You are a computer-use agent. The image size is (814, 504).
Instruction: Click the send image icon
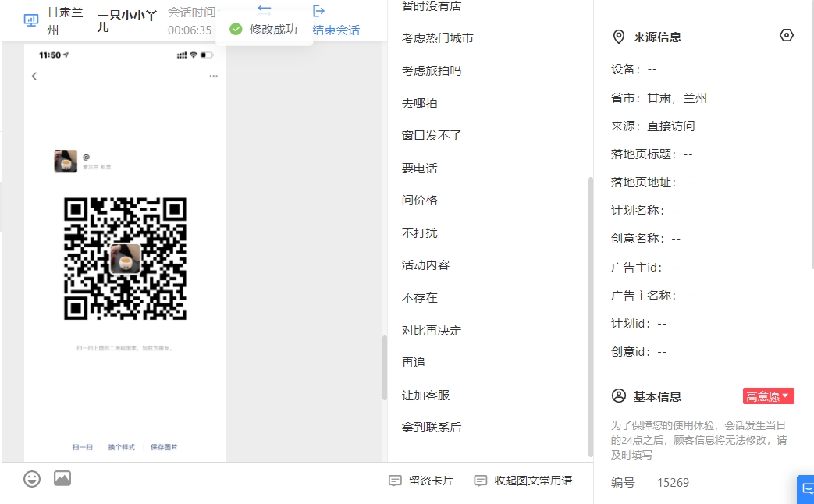pyautogui.click(x=62, y=478)
